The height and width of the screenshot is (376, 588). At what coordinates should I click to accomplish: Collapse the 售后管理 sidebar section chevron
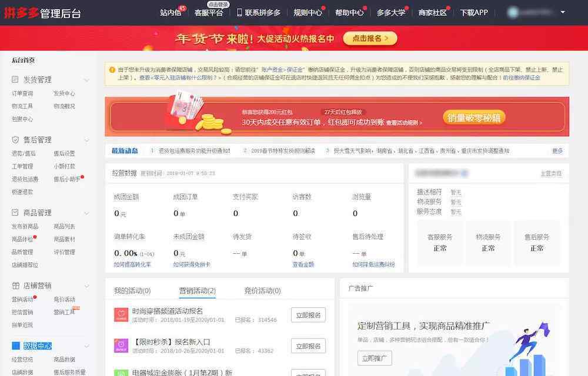86,140
